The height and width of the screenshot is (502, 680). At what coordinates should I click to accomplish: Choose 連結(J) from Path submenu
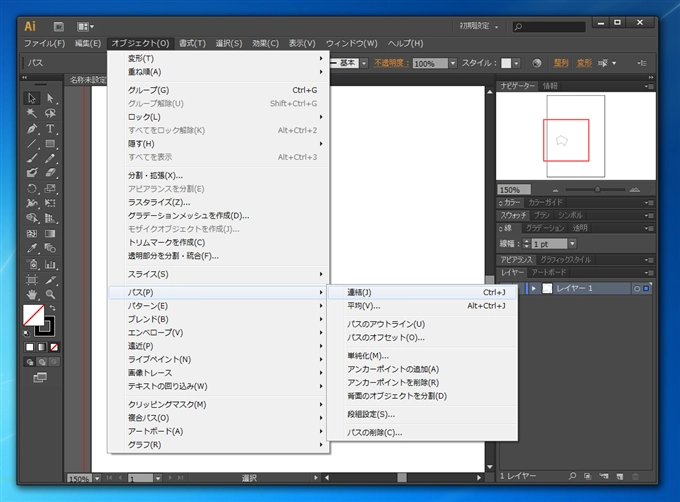tap(423, 293)
